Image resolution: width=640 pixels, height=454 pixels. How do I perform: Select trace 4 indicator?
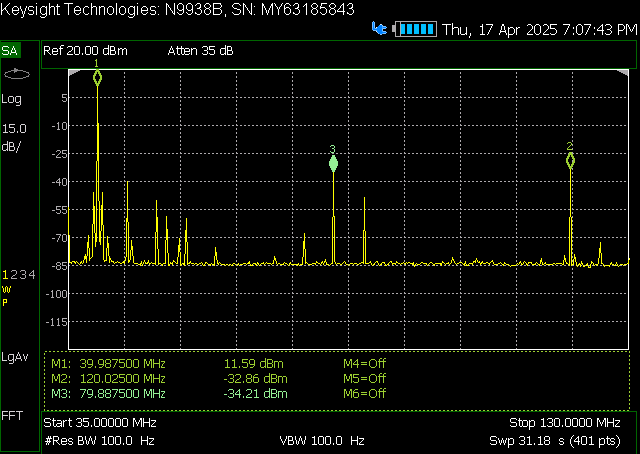click(x=32, y=275)
